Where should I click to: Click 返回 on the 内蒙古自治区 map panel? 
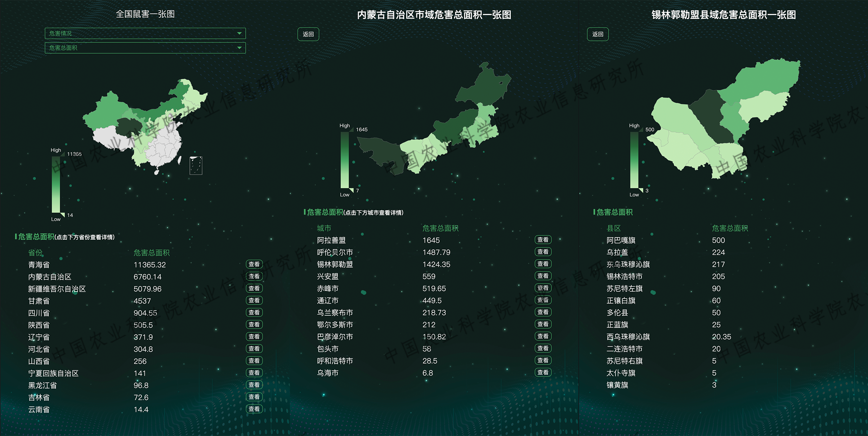tap(308, 34)
